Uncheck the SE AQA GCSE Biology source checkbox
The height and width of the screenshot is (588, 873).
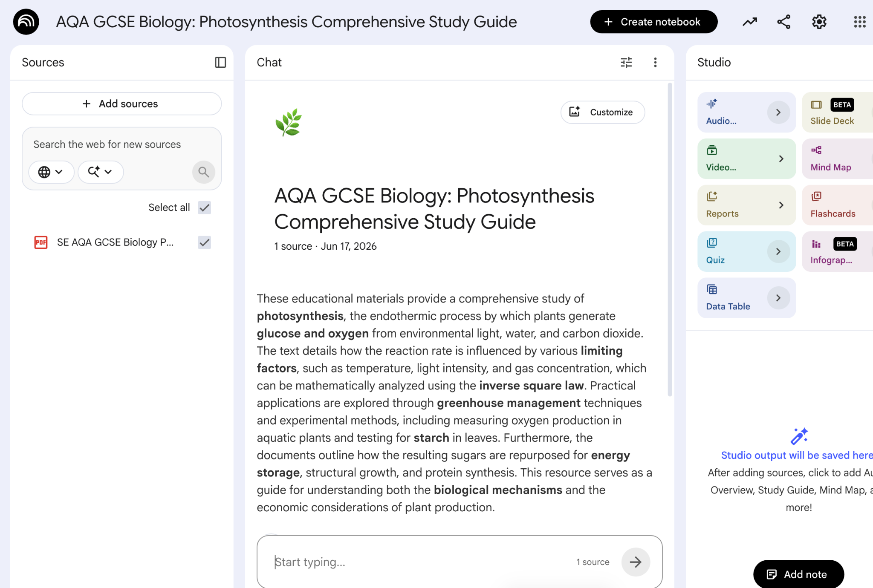(x=205, y=242)
